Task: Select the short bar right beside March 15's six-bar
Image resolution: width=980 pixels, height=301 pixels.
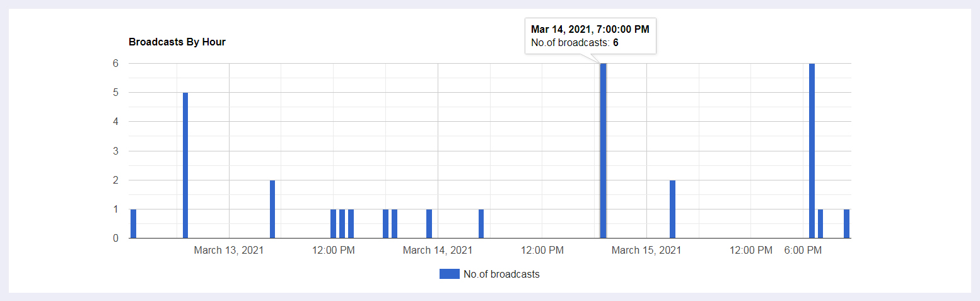Action: tap(820, 223)
